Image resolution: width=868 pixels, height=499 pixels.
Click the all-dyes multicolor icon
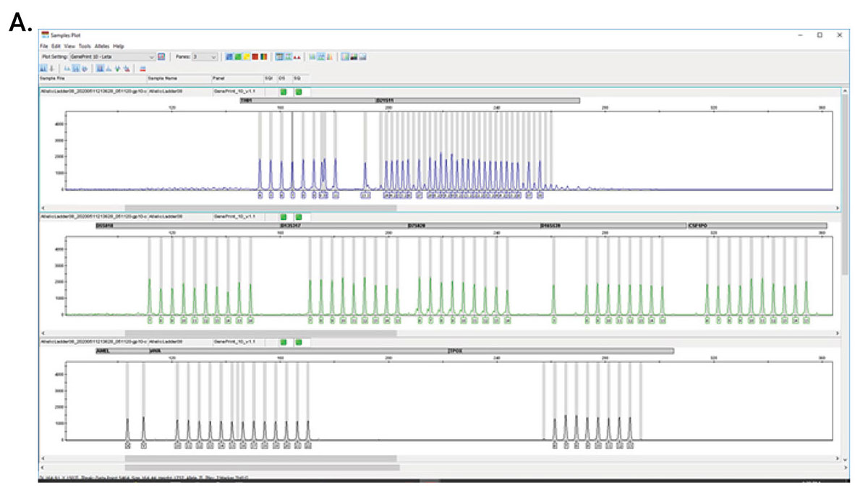tap(263, 56)
